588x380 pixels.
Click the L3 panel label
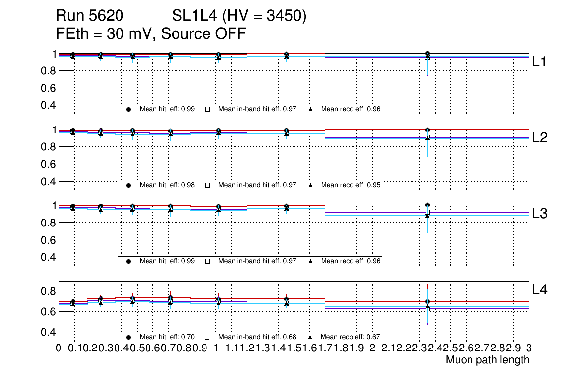tap(540, 214)
